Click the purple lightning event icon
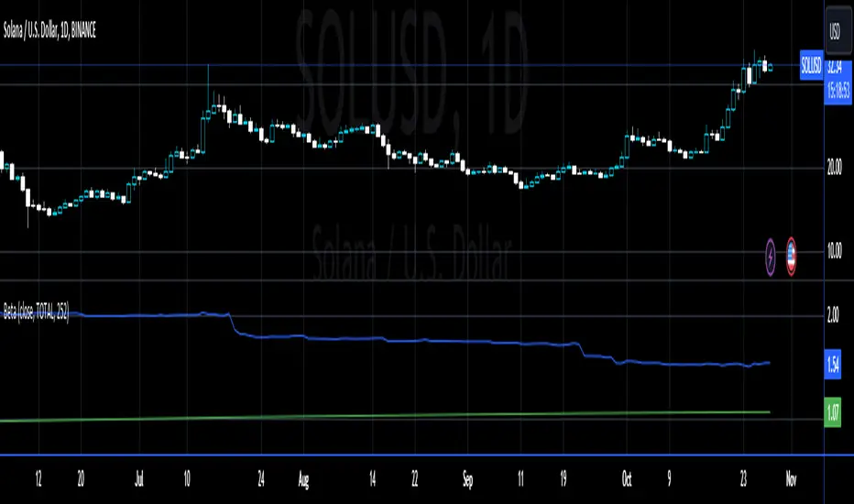This screenshot has width=854, height=504. click(x=770, y=256)
